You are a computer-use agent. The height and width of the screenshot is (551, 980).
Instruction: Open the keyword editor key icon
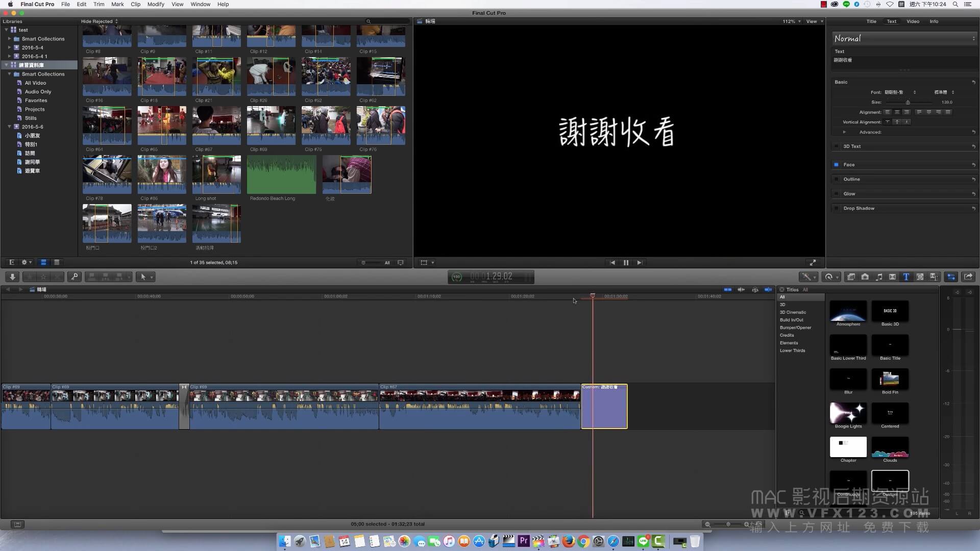pos(75,277)
